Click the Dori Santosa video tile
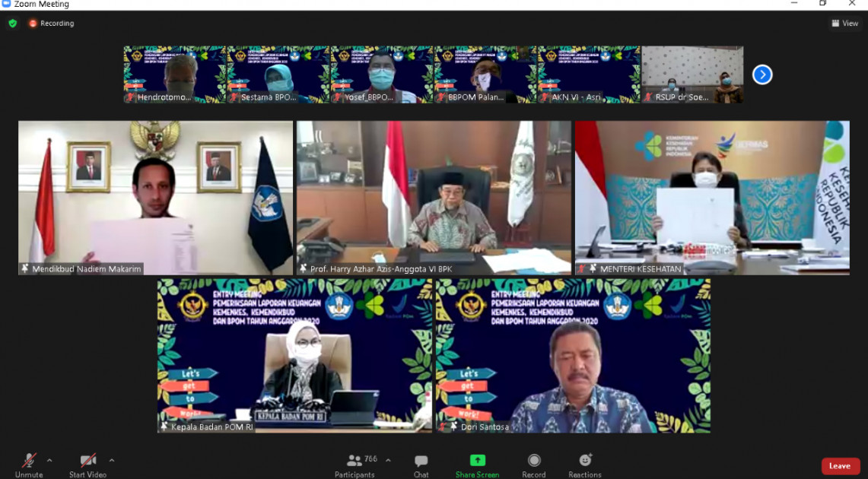 click(573, 356)
